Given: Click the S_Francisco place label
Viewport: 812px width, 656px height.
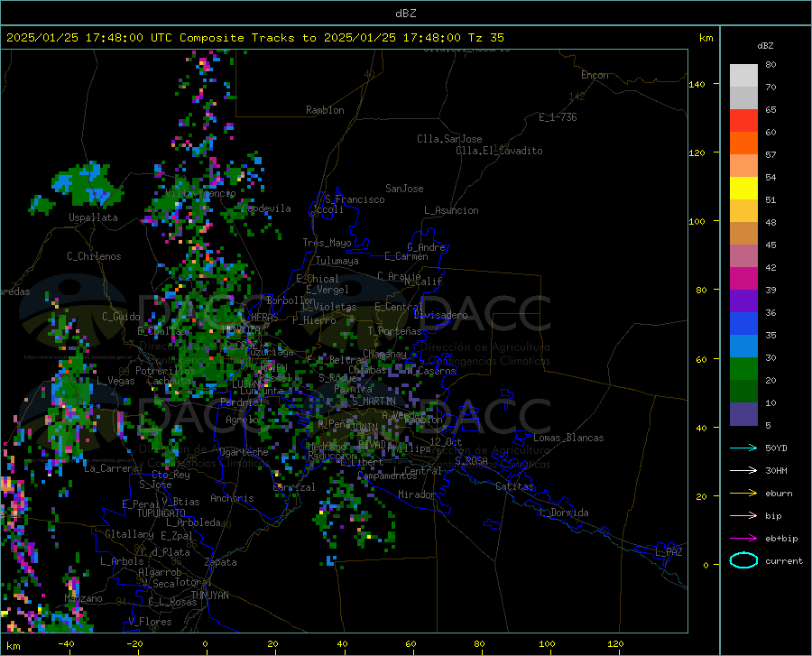Looking at the screenshot, I should click(x=355, y=199).
